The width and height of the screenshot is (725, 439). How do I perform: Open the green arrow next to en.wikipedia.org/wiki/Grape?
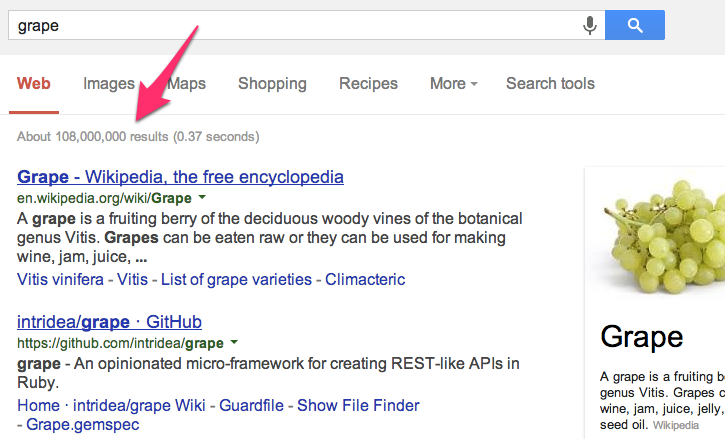[x=202, y=198]
